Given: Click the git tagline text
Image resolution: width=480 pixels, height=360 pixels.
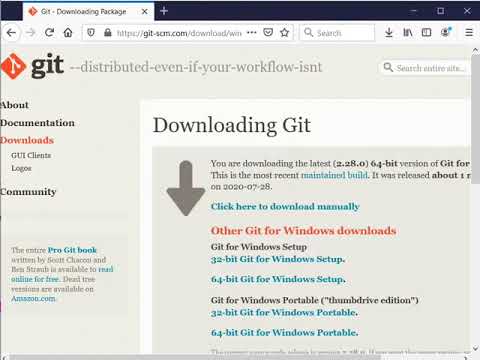Looking at the screenshot, I should point(196,67).
